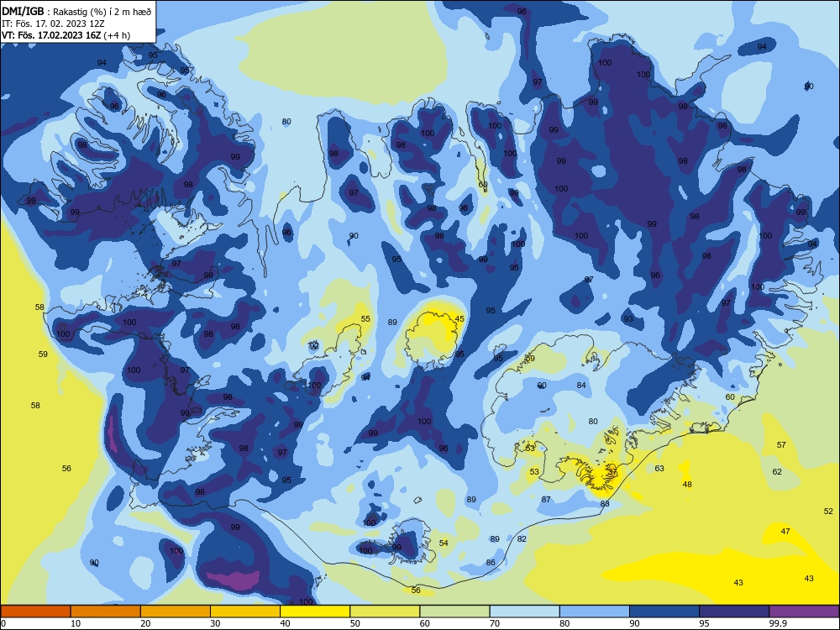Click the 80–90 medium blue legend swatch

tap(595, 612)
